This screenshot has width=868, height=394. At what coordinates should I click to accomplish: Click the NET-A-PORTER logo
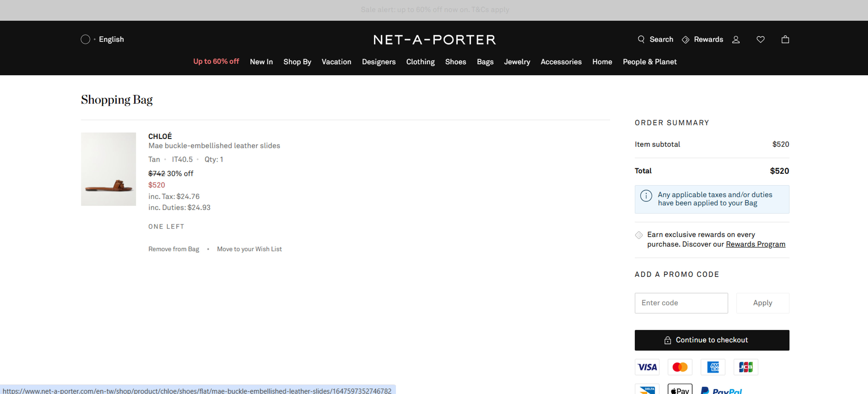pyautogui.click(x=434, y=40)
